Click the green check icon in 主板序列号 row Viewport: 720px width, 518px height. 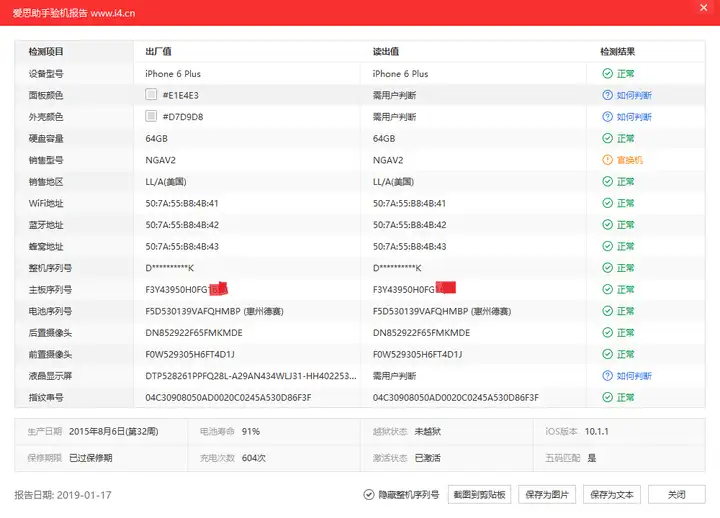coord(607,289)
